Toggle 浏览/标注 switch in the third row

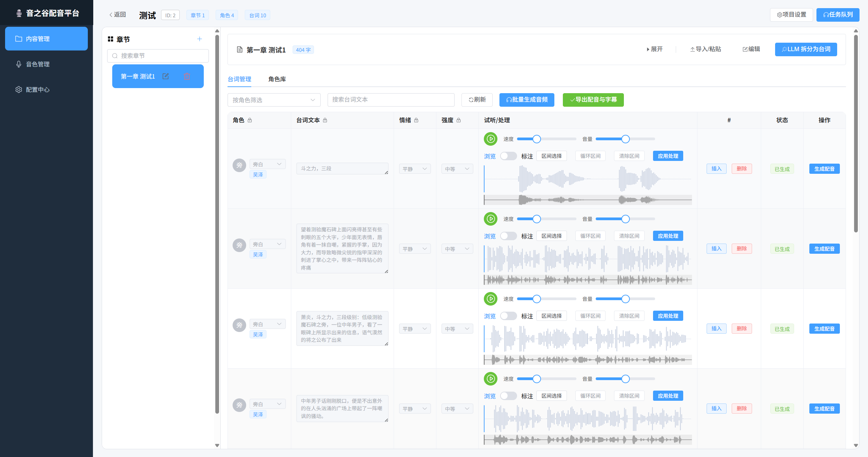(508, 316)
